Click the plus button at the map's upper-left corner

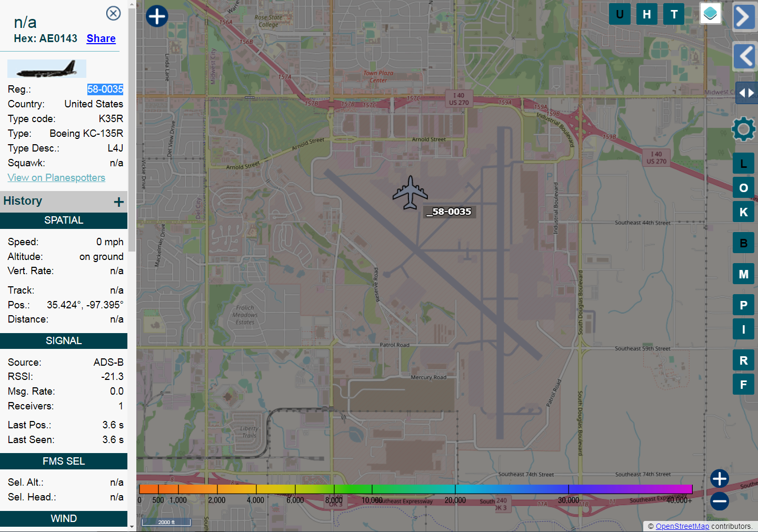(x=157, y=16)
